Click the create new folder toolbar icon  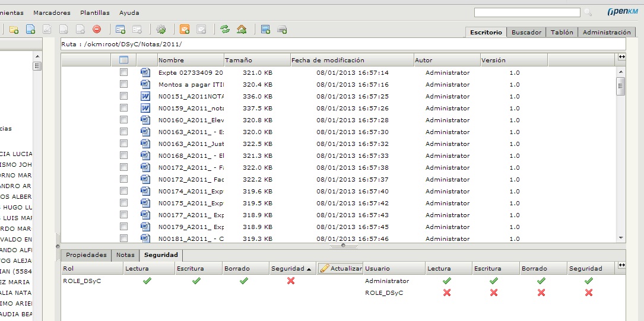14,29
